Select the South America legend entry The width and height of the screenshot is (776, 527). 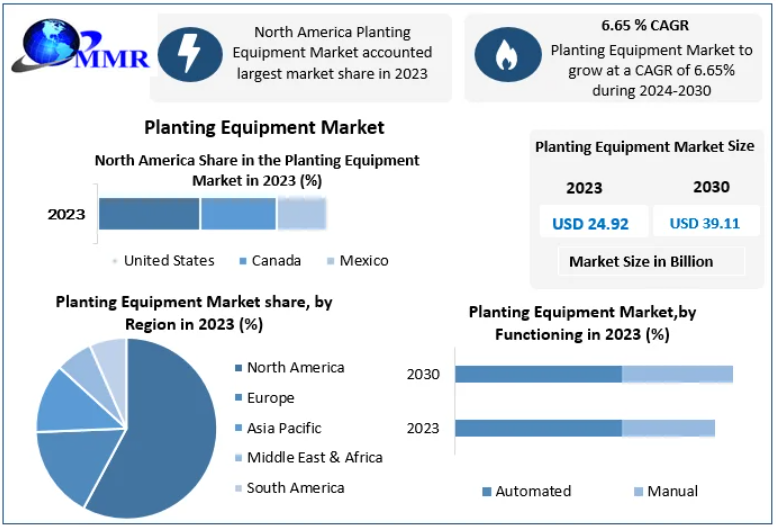295,488
